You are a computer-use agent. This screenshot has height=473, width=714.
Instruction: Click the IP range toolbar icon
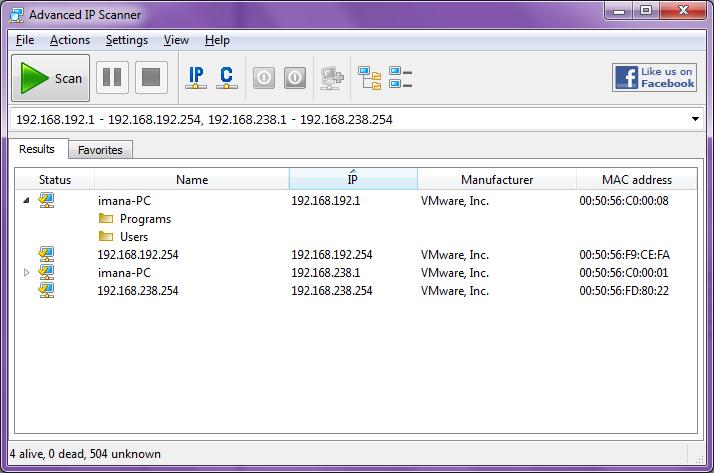196,77
